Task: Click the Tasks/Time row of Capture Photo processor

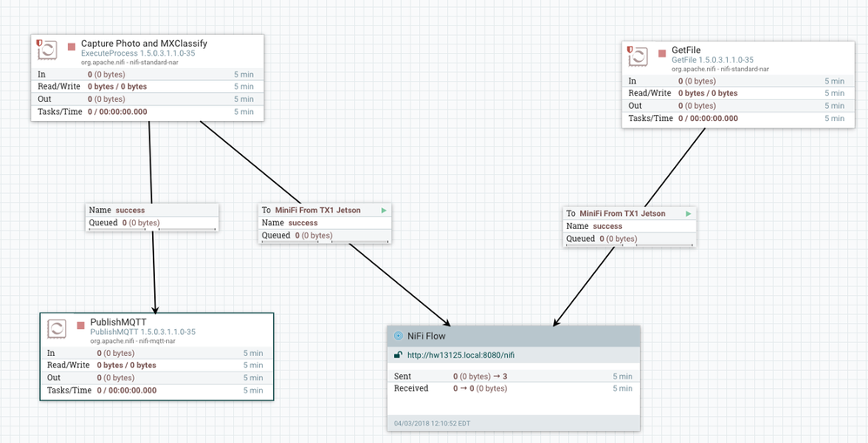Action: (147, 112)
